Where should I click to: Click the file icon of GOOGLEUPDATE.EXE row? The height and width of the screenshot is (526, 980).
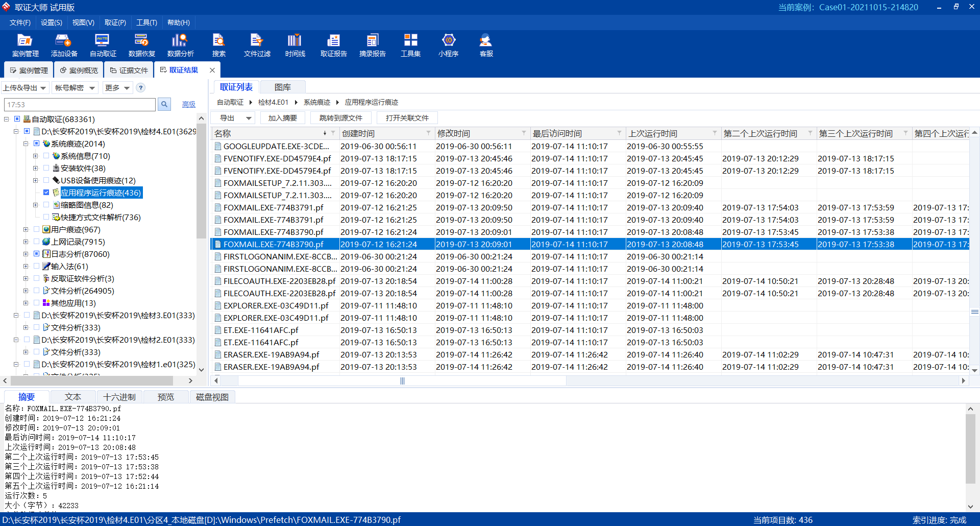[x=218, y=146]
